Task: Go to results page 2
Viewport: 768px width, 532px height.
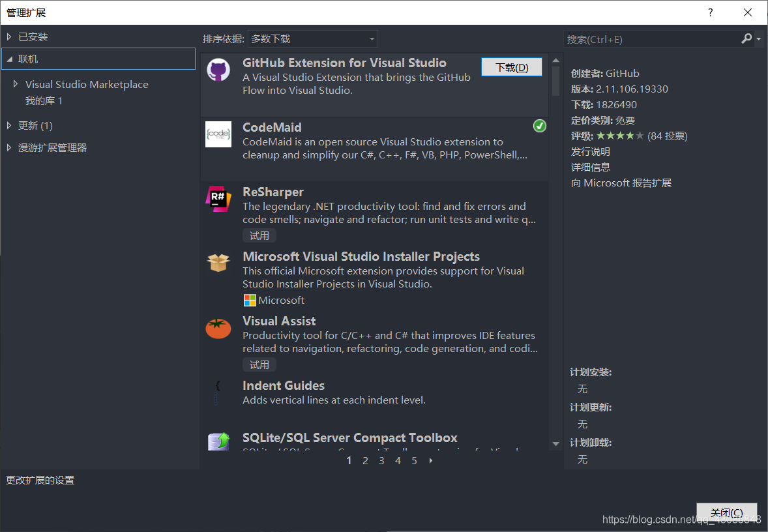Action: point(365,460)
